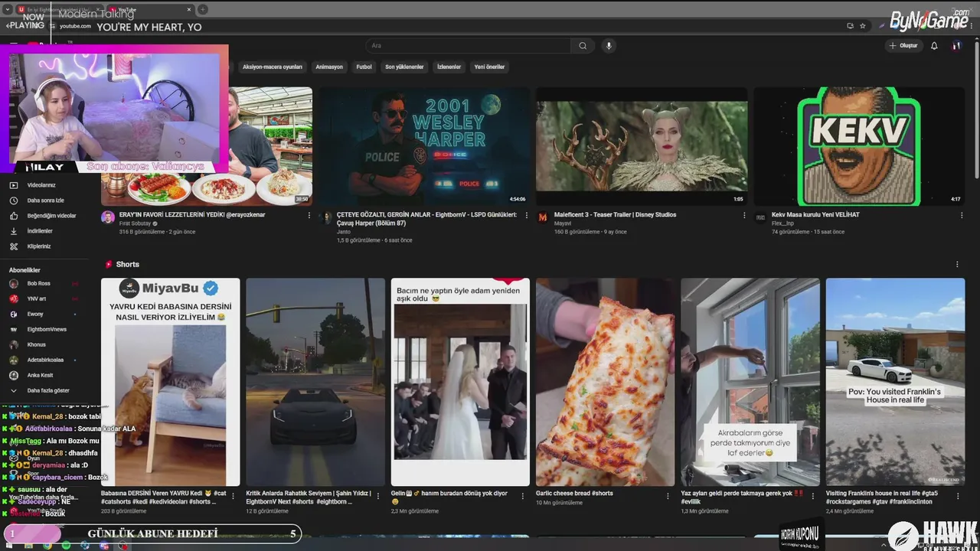Click the Mayavi channel avatar icon
The image size is (980, 551).
coord(543,217)
